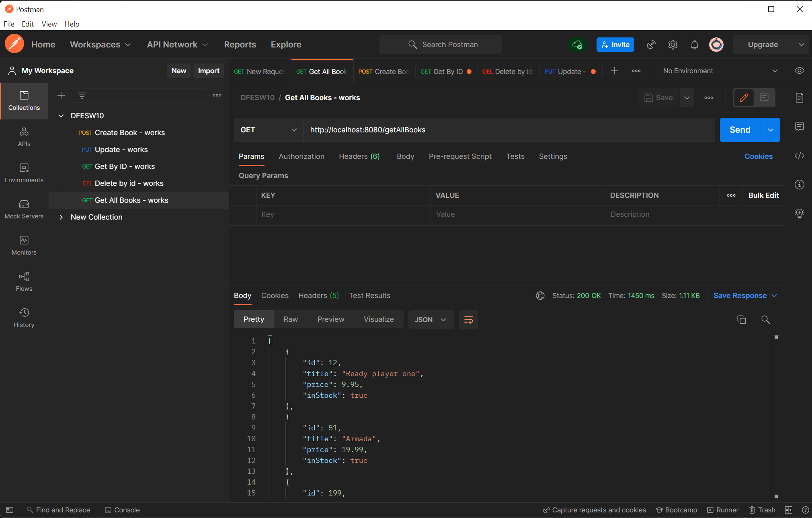Open the API Network dropdown menu
Screen dimensions: 812x518
[177, 45]
